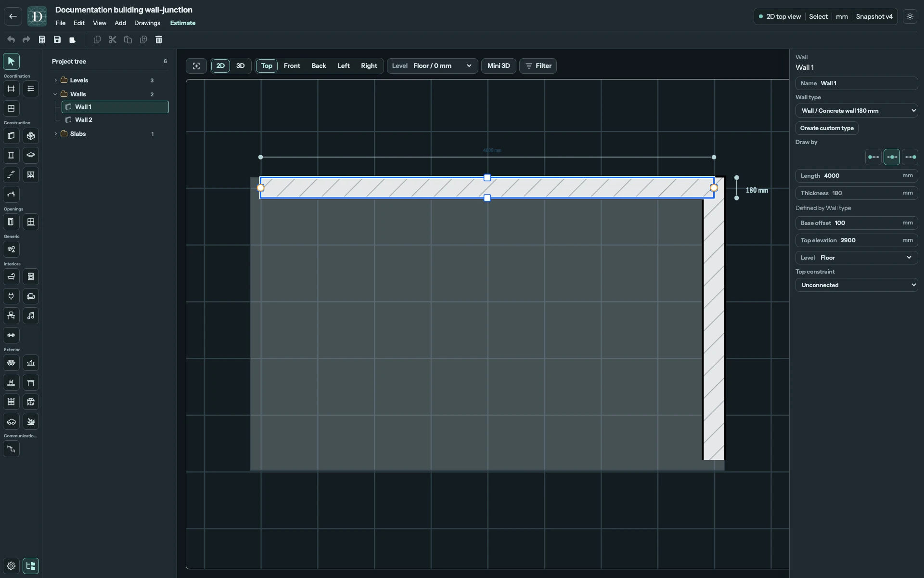Pick the sofa furniture tool

tap(31, 296)
